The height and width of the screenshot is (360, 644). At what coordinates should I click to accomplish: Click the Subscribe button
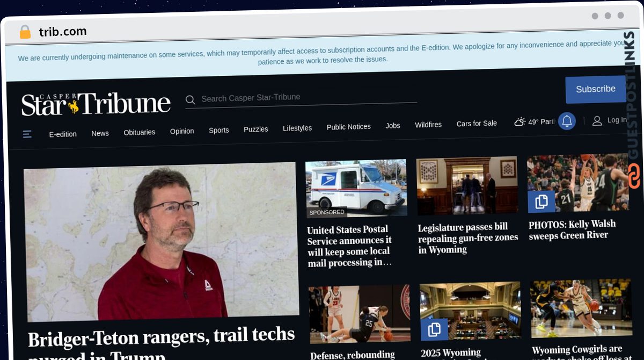(596, 89)
